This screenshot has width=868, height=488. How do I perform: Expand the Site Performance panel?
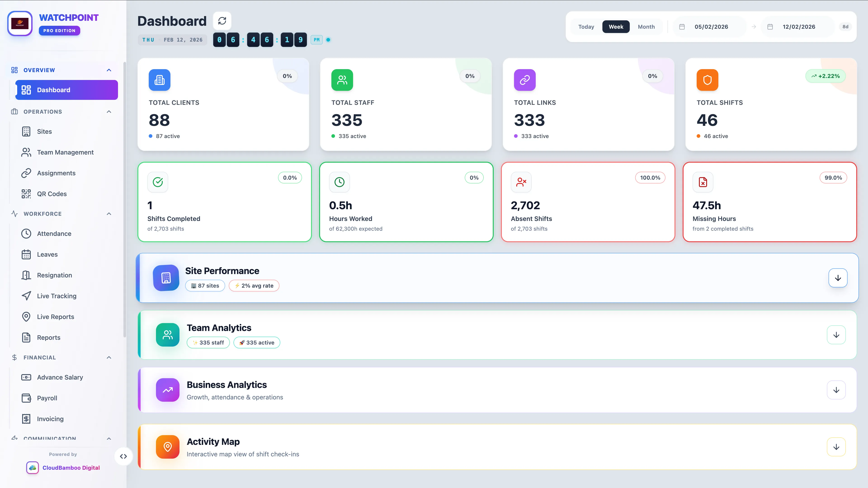838,278
